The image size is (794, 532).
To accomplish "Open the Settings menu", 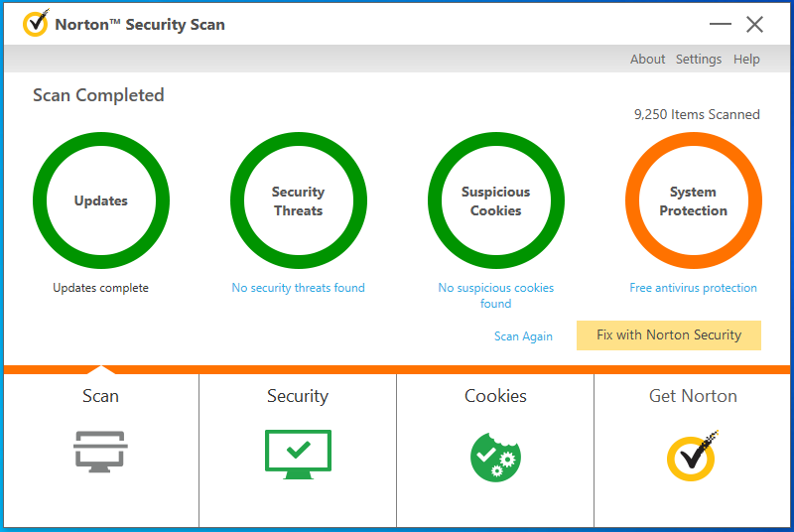I will (699, 60).
